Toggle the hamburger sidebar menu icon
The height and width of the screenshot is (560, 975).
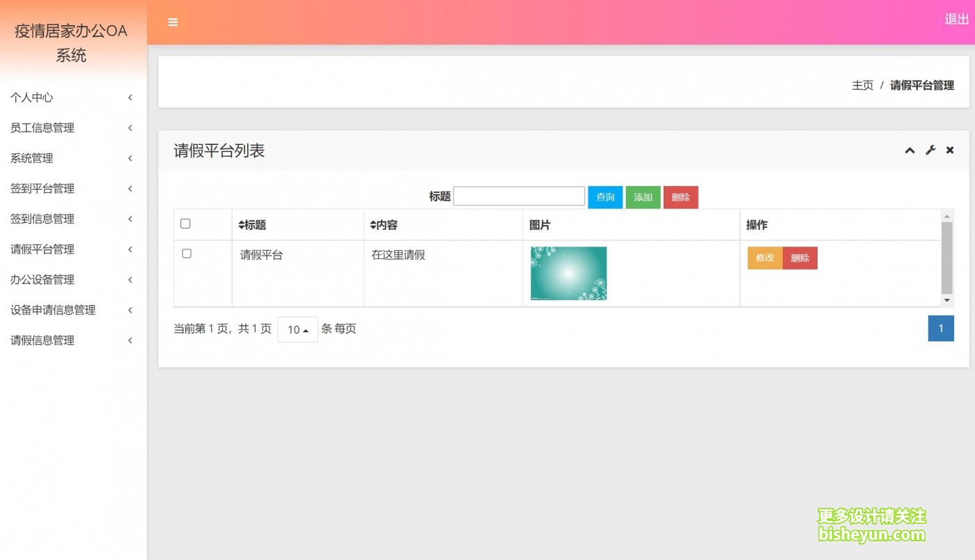(x=173, y=22)
